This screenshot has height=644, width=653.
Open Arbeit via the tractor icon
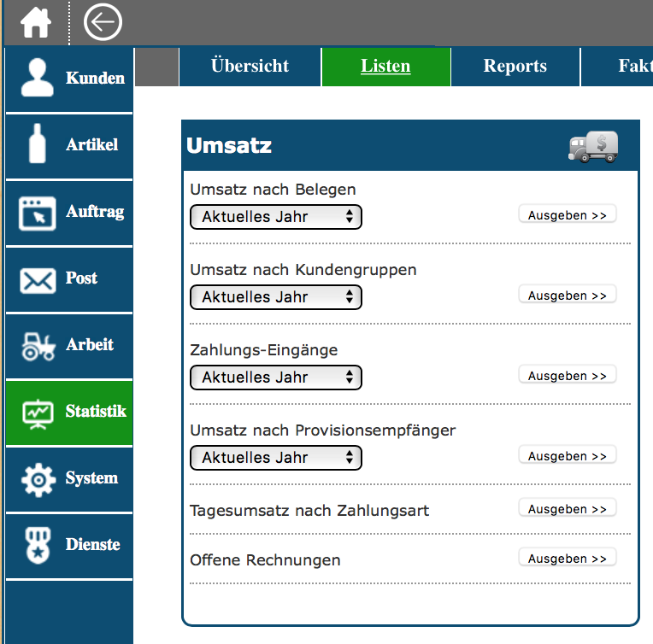pos(37,345)
